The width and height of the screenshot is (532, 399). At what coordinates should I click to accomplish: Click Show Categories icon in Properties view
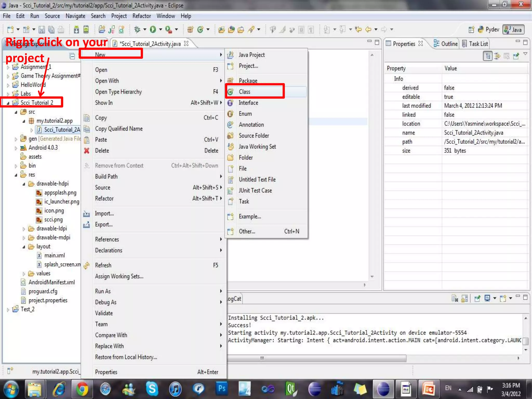pyautogui.click(x=488, y=56)
